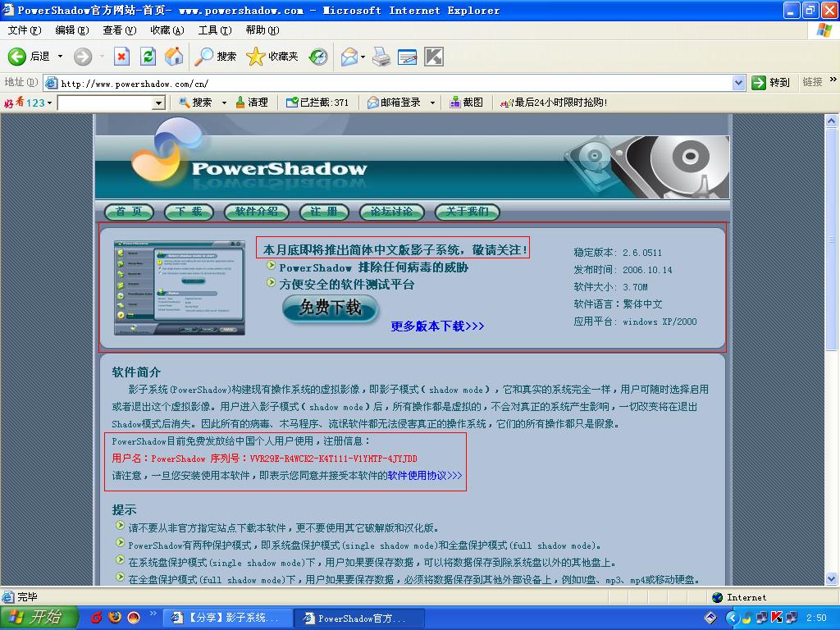Click the Windows flag logo throbber
The height and width of the screenshot is (630, 840).
(824, 30)
